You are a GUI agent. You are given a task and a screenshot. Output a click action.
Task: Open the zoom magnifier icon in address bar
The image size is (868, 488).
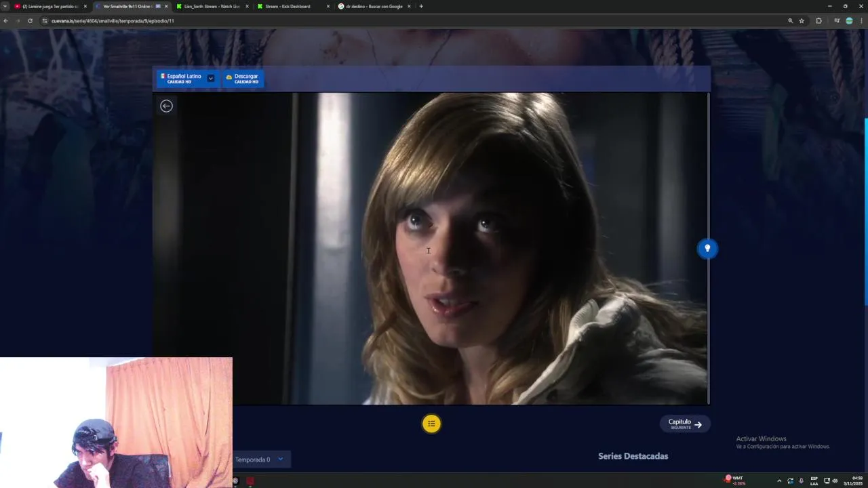(x=790, y=20)
